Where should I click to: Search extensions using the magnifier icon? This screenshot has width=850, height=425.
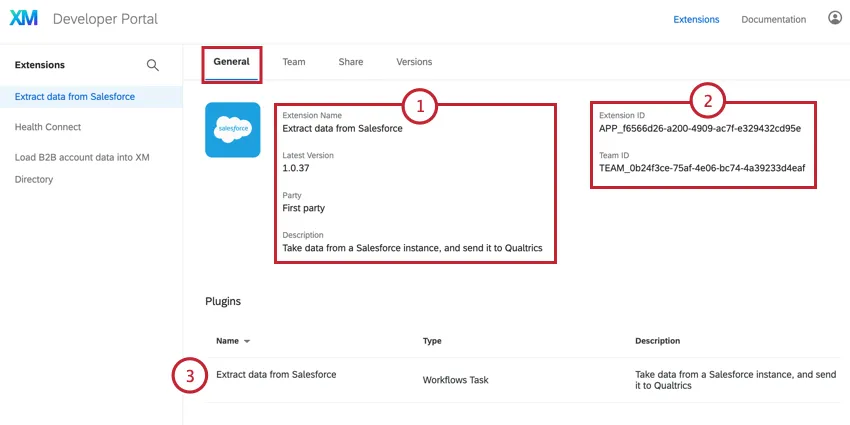click(153, 65)
